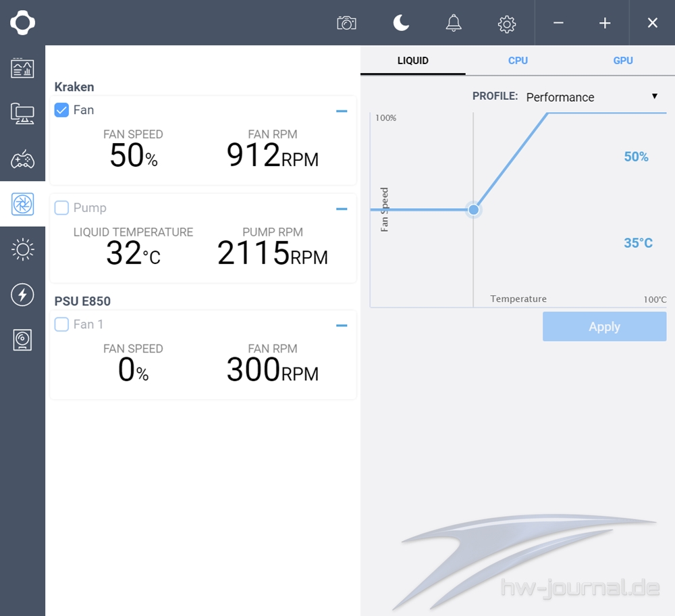
Task: Click the profile dropdown arrow
Action: point(654,96)
